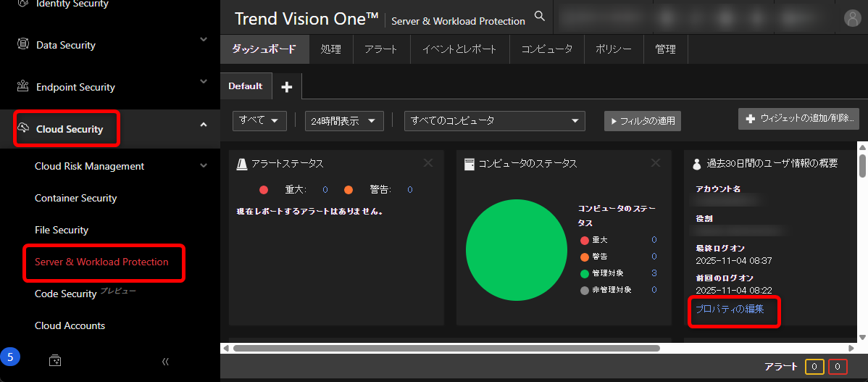The height and width of the screenshot is (382, 868).
Task: Click the Cloud Security cloud icon
Action: point(22,128)
